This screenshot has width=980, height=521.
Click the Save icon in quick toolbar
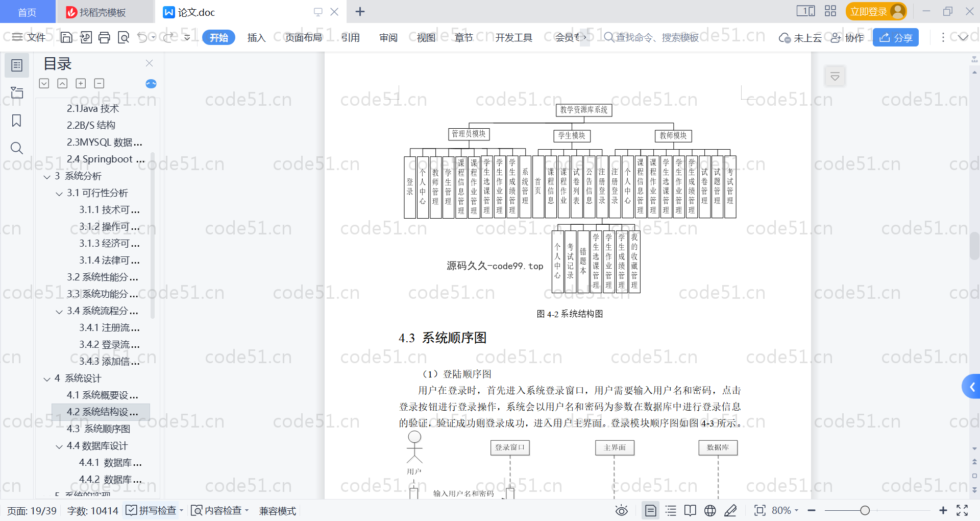[66, 37]
